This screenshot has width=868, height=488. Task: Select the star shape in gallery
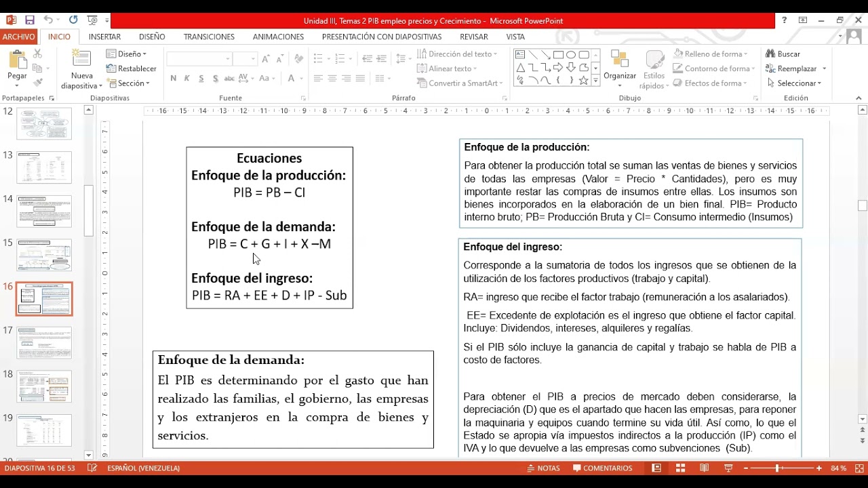pos(583,81)
